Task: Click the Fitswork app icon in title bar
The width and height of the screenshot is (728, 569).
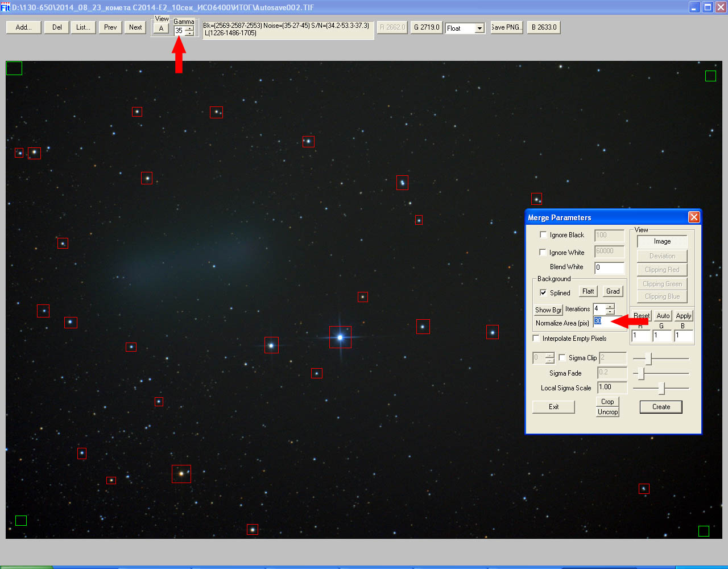Action: 5,7
